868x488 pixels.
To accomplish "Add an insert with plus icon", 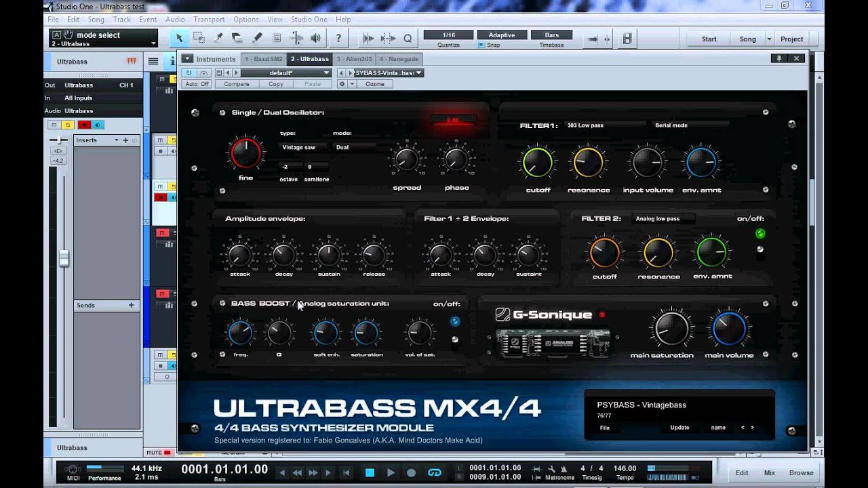I will 125,140.
